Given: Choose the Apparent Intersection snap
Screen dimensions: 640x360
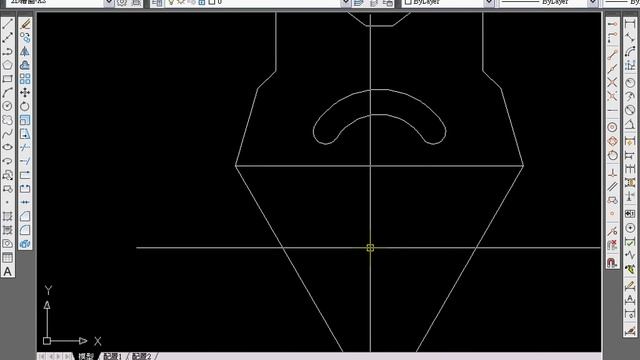Looking at the screenshot, I should coord(612,96).
